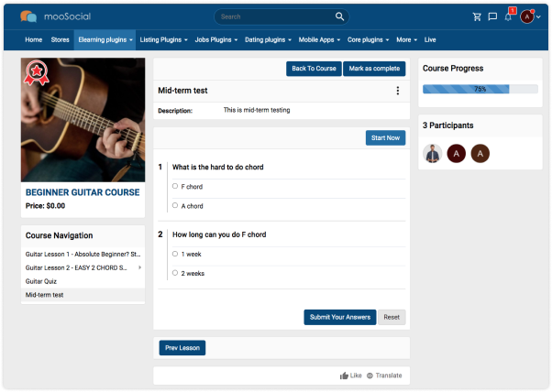Open the BEGINNER GUITAR COURSE title link

coord(83,192)
